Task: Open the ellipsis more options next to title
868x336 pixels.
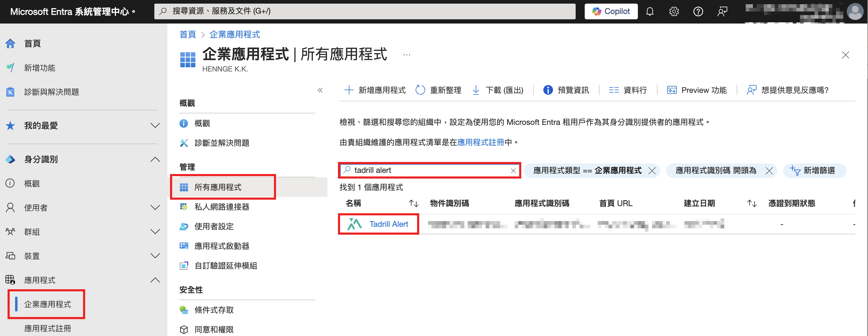Action: pyautogui.click(x=407, y=55)
